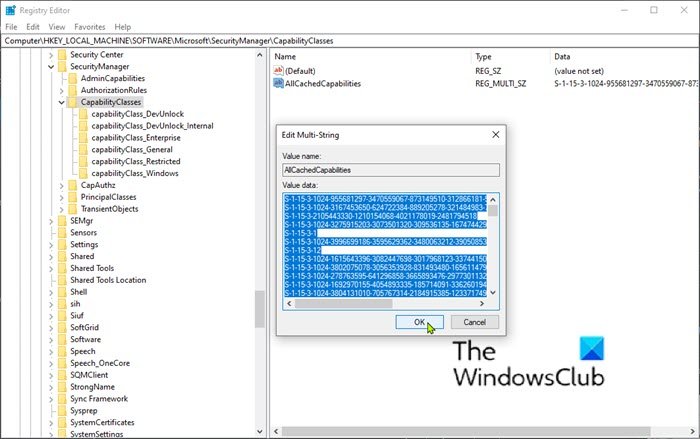Click the (Default) string value icon
The height and width of the screenshot is (439, 700).
coord(278,71)
